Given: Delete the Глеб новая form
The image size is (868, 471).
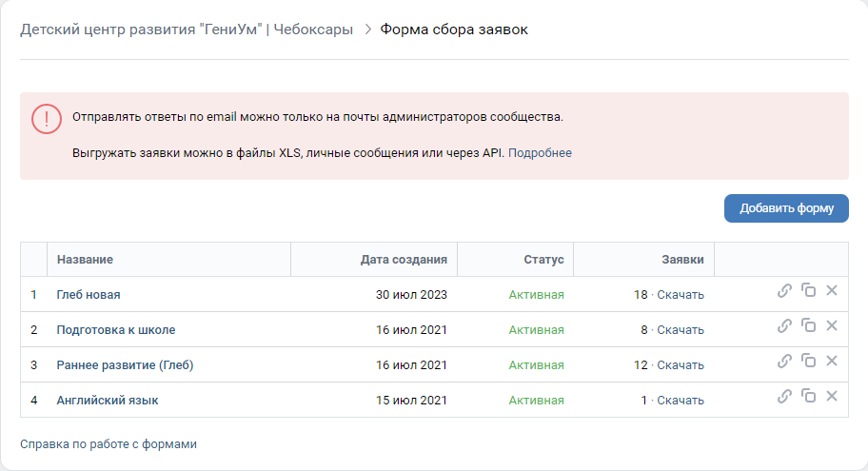Looking at the screenshot, I should 832,290.
